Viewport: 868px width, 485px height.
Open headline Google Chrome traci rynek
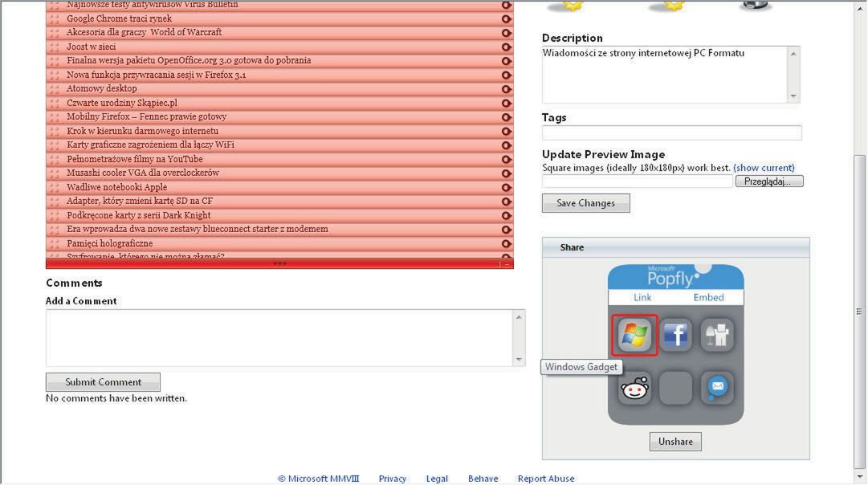tap(119, 18)
